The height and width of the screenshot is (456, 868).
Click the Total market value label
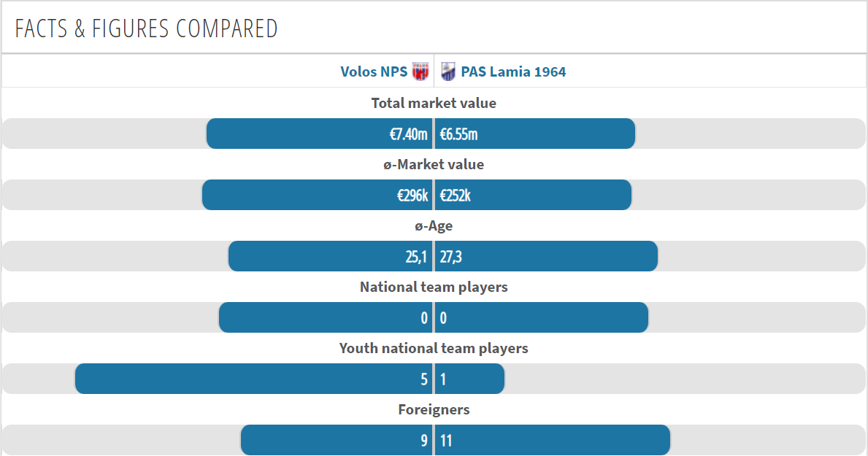pyautogui.click(x=434, y=103)
